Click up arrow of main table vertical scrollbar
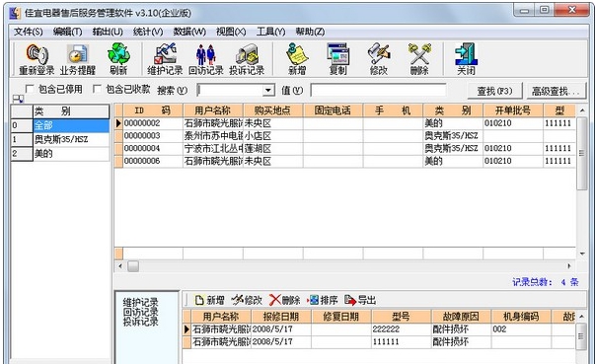Image resolution: width=595 pixels, height=364 pixels. pyautogui.click(x=582, y=110)
